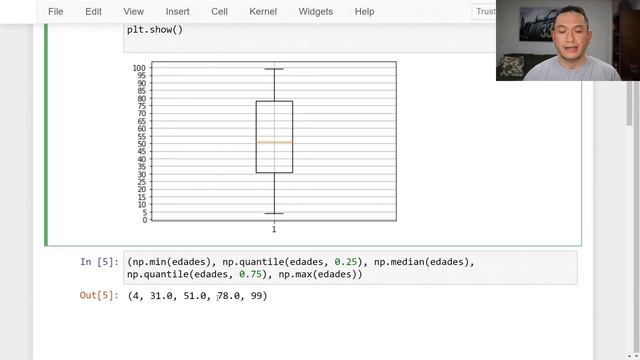Open the Edit menu
The width and height of the screenshot is (640, 360).
coord(93,12)
